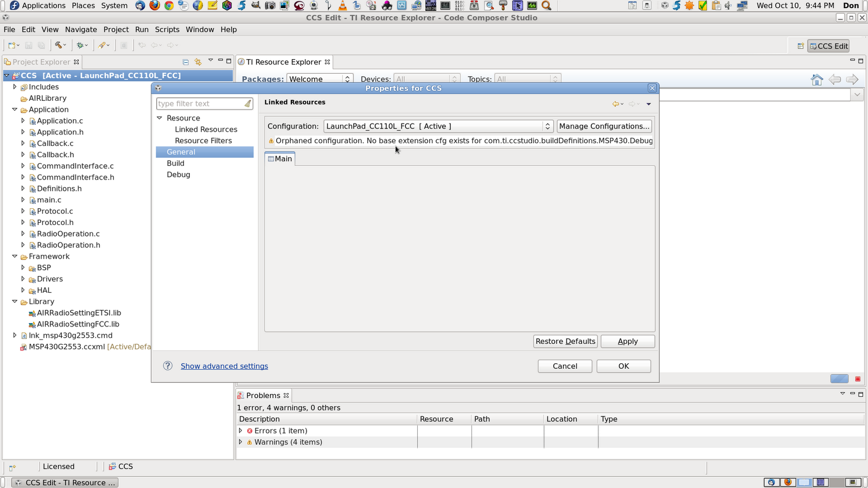The width and height of the screenshot is (868, 488).
Task: Click Restore Defaults button
Action: [565, 341]
